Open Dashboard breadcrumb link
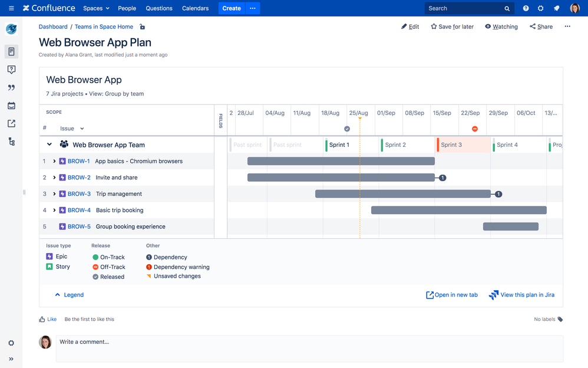 point(53,27)
